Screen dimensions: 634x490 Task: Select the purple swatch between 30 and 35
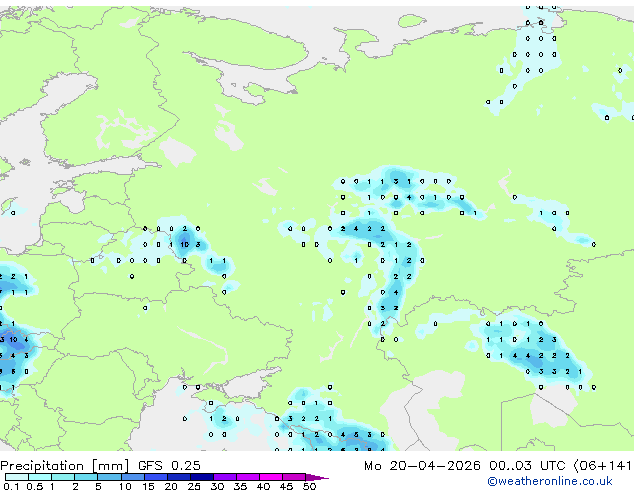(224, 477)
